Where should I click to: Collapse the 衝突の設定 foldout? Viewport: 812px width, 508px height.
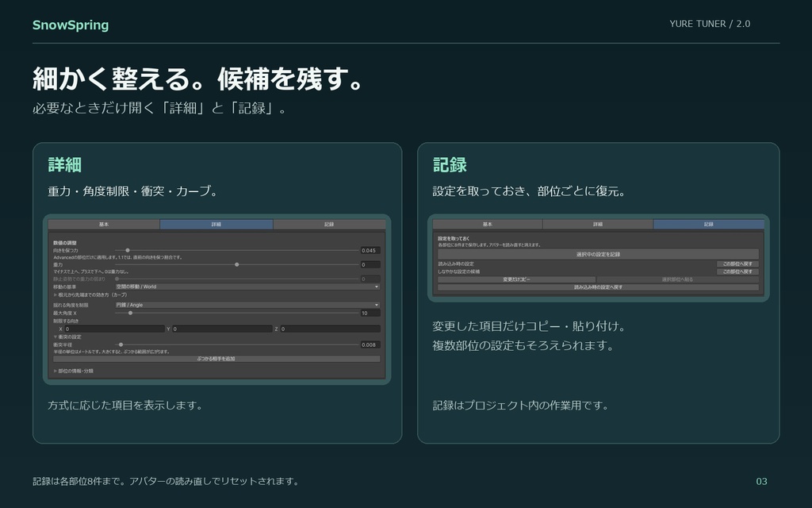tap(68, 337)
